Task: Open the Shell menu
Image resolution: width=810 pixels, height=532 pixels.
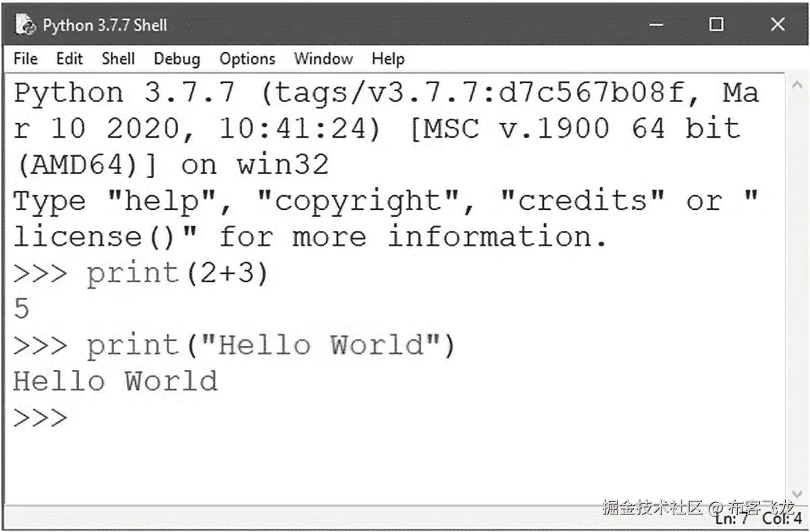Action: click(118, 59)
